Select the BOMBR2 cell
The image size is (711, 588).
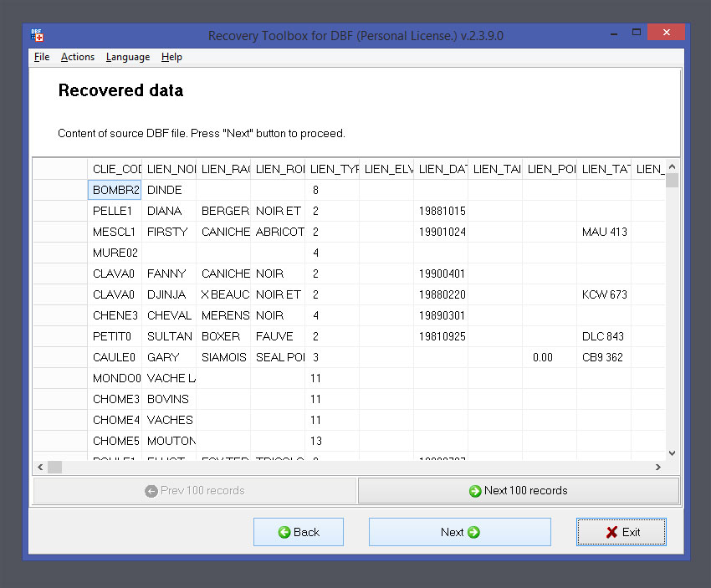tap(115, 190)
